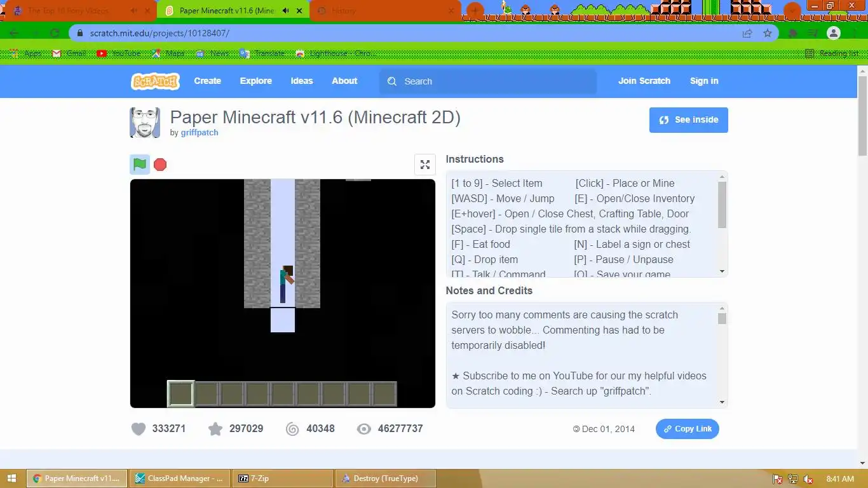Screen dimensions: 868x488
Task: Open ClassPad Manager from the taskbar
Action: [180, 478]
